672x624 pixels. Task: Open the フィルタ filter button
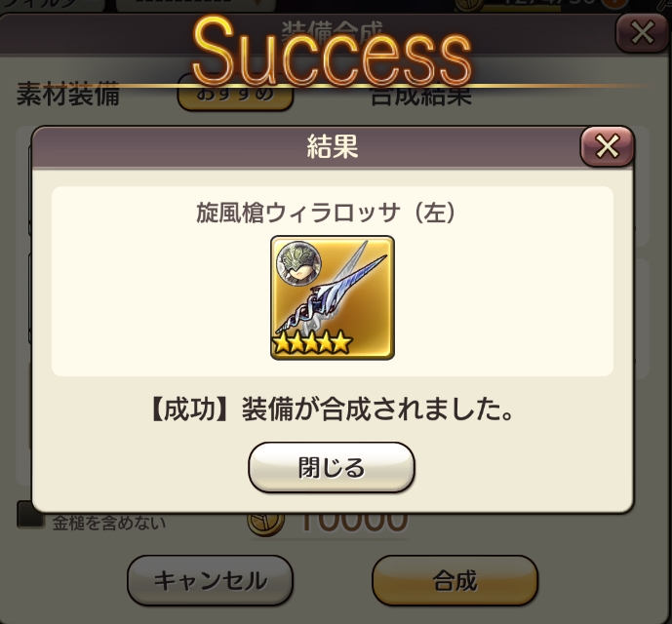tap(53, 5)
